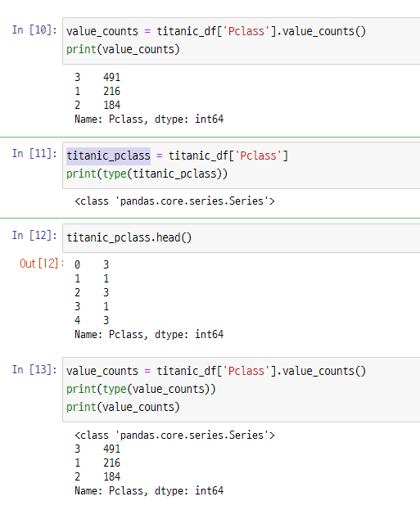Click value 184 in cell 13 output
The height and width of the screenshot is (510, 420).
(x=112, y=477)
